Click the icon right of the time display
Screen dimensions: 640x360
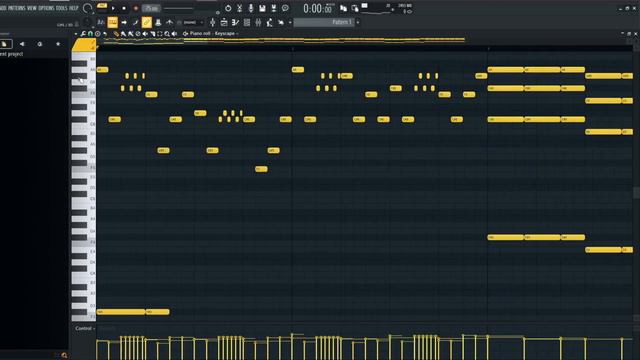click(x=343, y=8)
